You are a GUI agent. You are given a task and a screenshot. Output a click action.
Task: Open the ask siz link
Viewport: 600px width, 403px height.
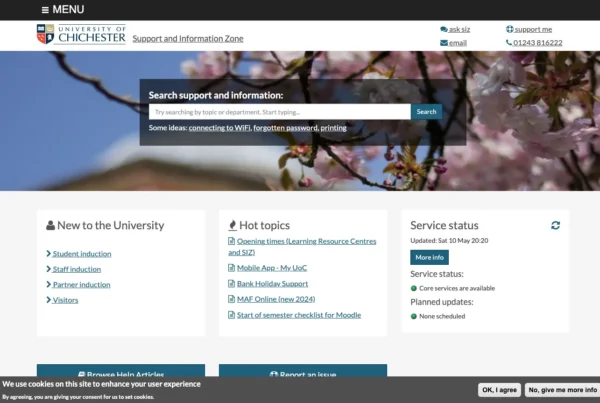coord(459,29)
